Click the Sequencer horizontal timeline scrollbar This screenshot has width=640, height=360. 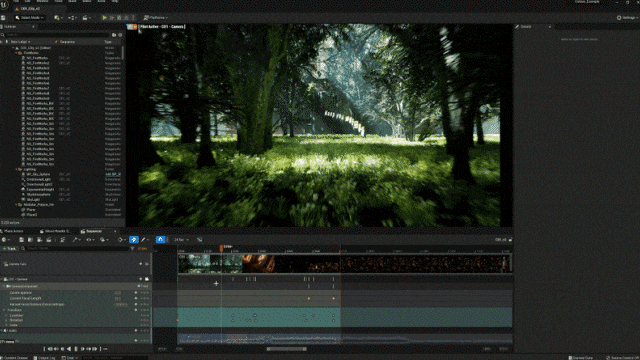pyautogui.click(x=286, y=349)
